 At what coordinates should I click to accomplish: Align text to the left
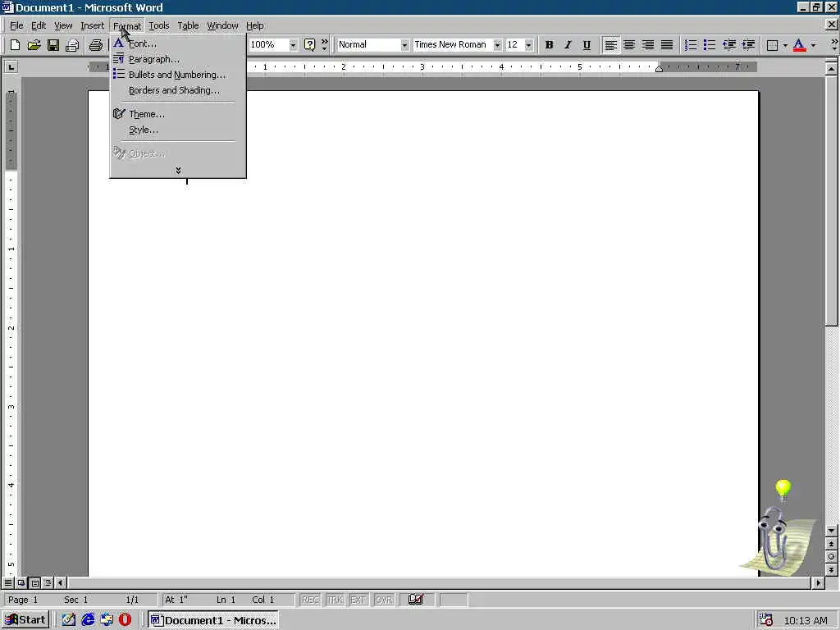610,45
